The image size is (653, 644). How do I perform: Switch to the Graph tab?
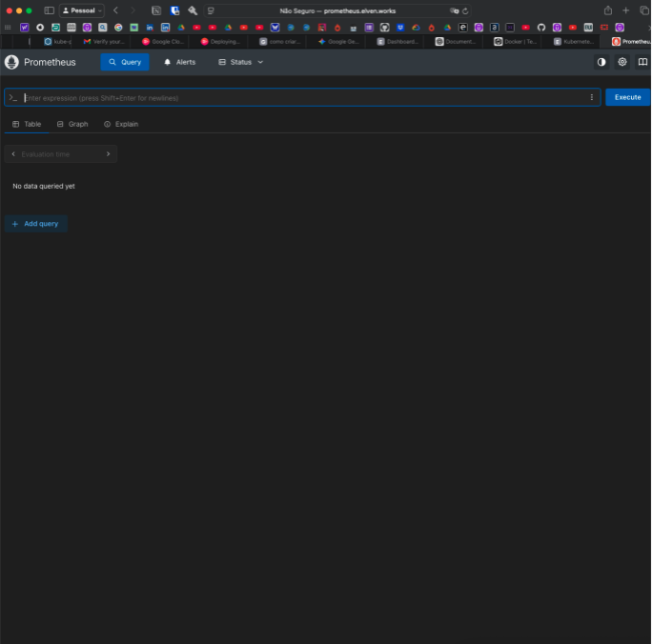(x=72, y=124)
